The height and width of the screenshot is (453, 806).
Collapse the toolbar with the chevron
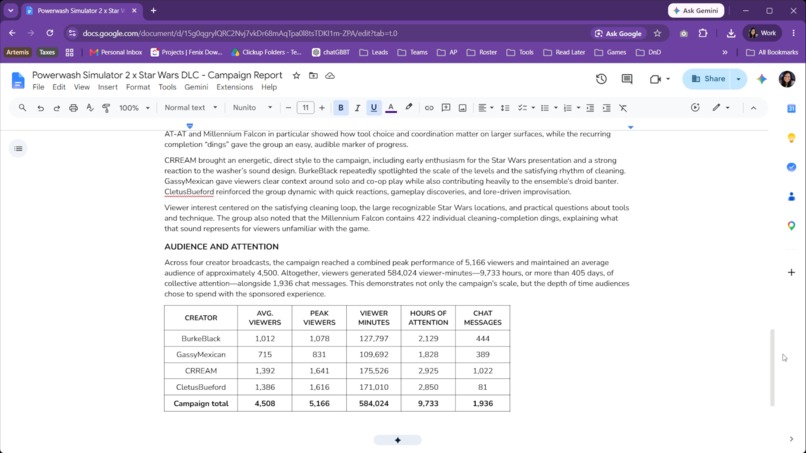(753, 108)
